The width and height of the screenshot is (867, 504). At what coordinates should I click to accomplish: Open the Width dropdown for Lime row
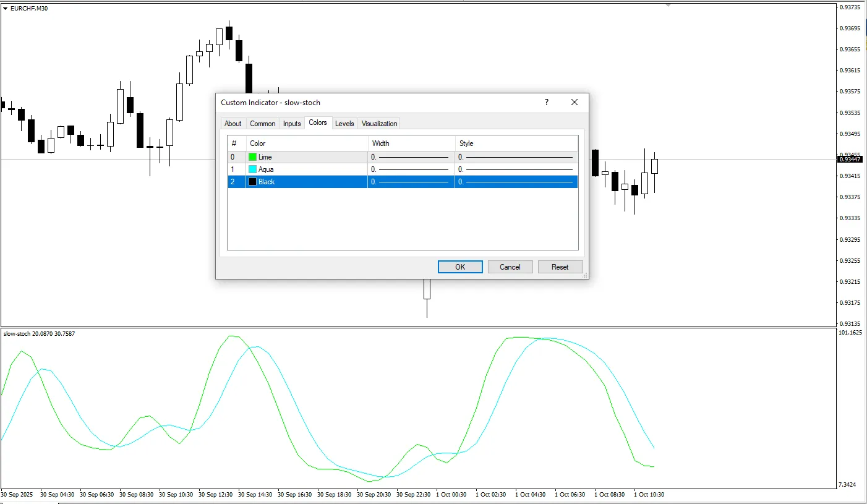click(411, 157)
